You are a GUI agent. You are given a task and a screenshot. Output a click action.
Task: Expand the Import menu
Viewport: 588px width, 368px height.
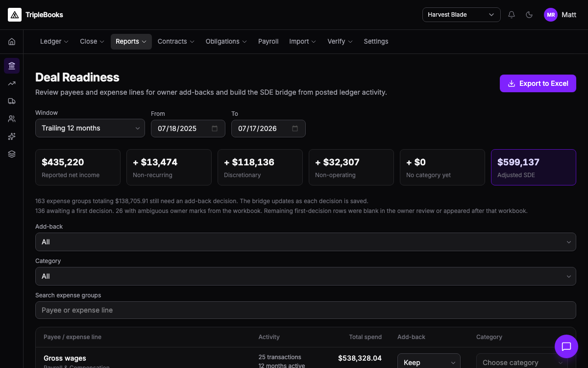303,42
